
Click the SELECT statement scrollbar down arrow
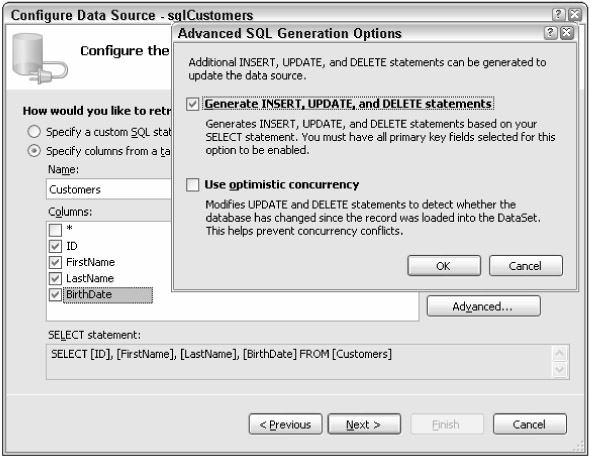point(559,370)
